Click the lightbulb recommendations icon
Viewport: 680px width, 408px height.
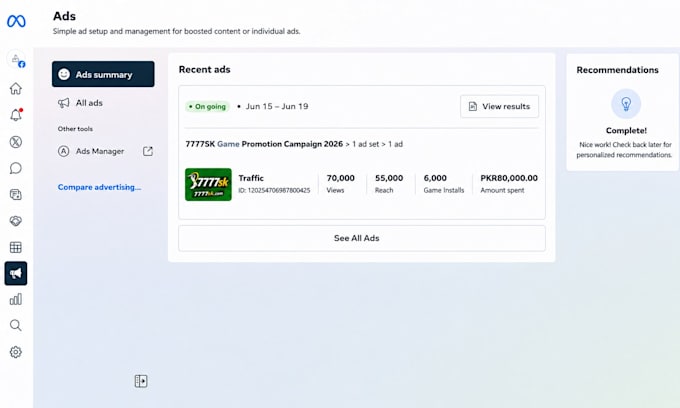pyautogui.click(x=626, y=104)
